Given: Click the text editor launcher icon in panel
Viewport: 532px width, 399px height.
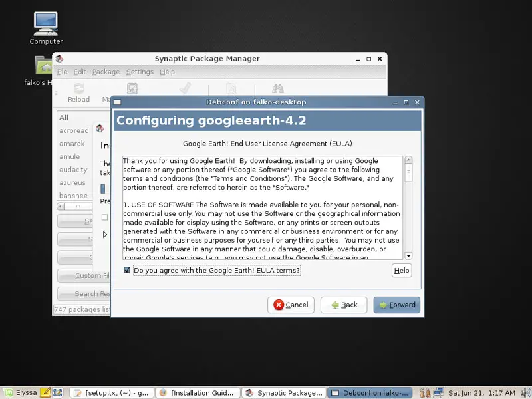Looking at the screenshot, I should [x=46, y=393].
